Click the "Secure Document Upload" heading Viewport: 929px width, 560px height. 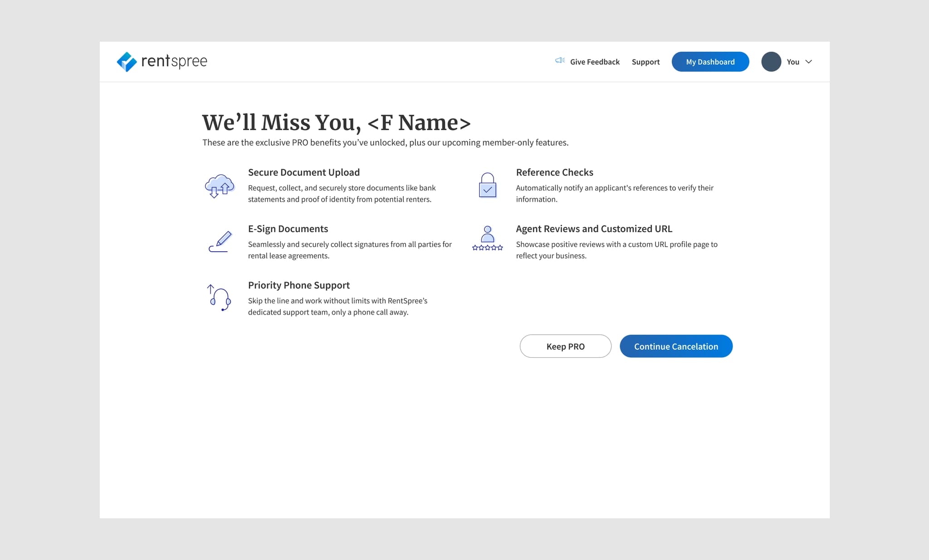(x=304, y=172)
